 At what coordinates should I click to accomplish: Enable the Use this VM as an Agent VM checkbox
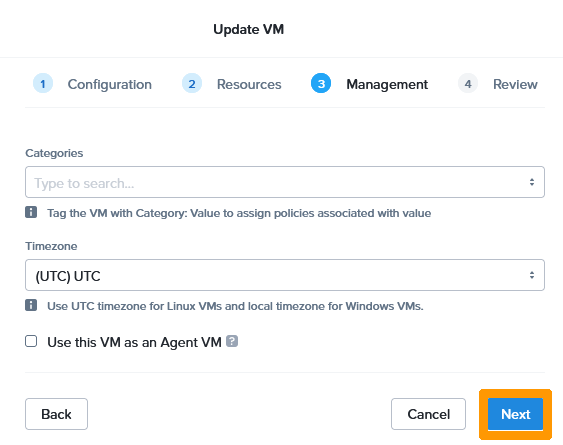pyautogui.click(x=31, y=341)
